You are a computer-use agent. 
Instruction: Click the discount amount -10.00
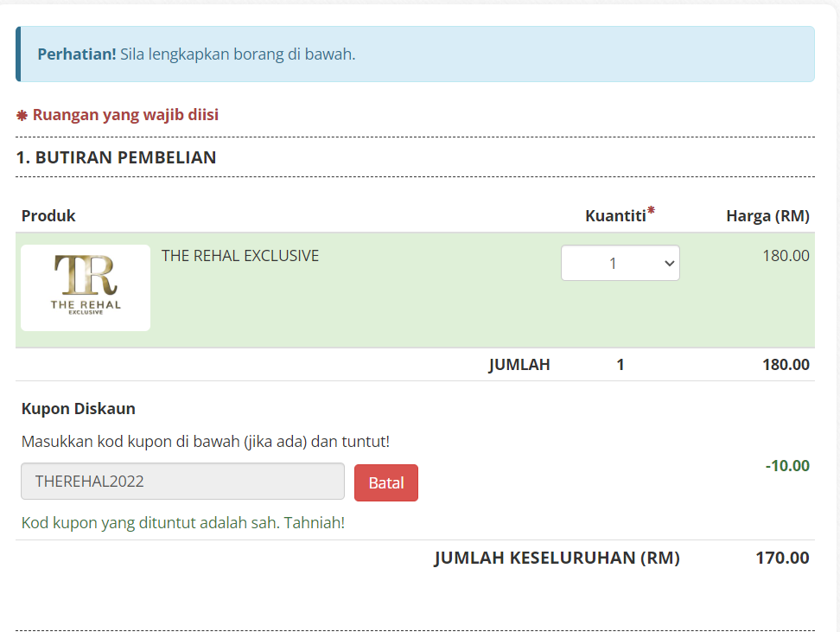[787, 465]
